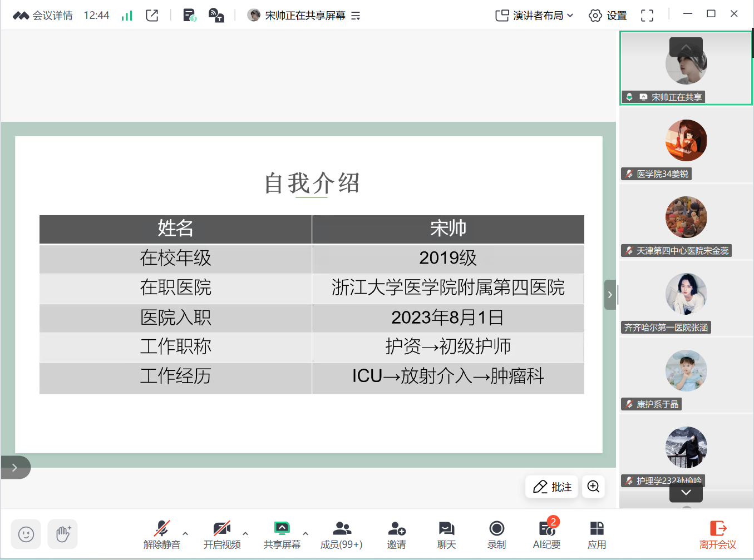Toggle 共享屏幕 screen sharing
Viewport: 754px width, 560px height.
point(282,534)
